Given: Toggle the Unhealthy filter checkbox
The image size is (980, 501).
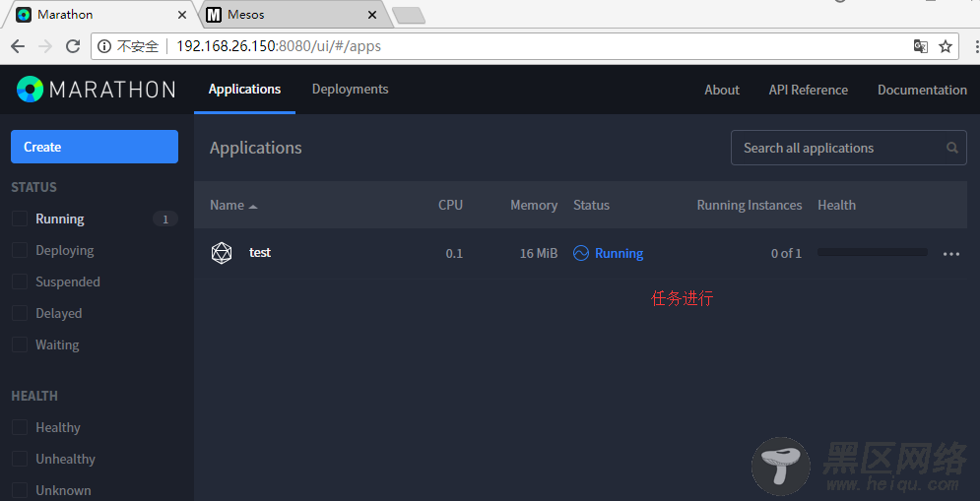Looking at the screenshot, I should tap(20, 459).
